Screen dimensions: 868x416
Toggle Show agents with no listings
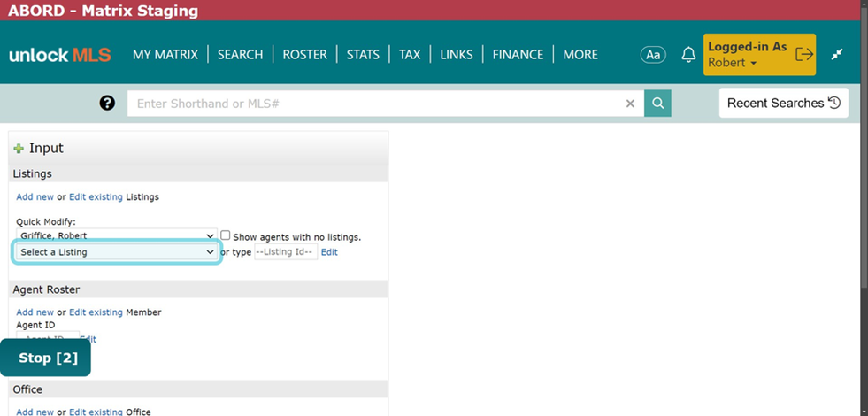tap(226, 235)
